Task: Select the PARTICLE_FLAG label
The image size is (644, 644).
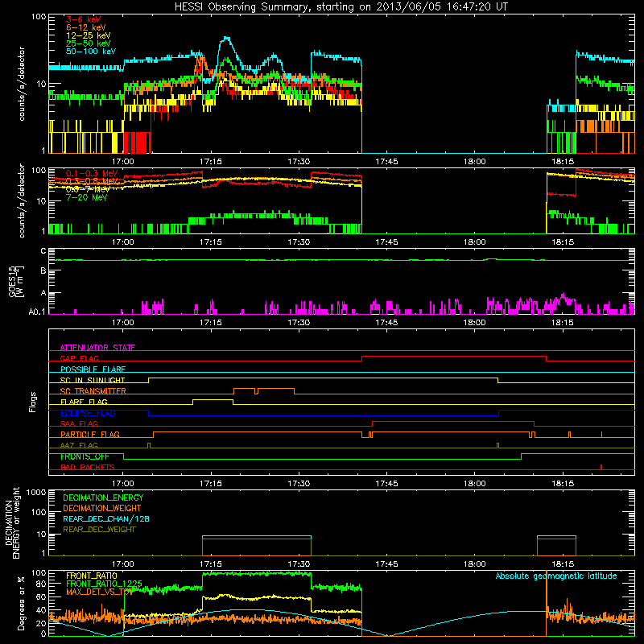Action: pyautogui.click(x=90, y=434)
